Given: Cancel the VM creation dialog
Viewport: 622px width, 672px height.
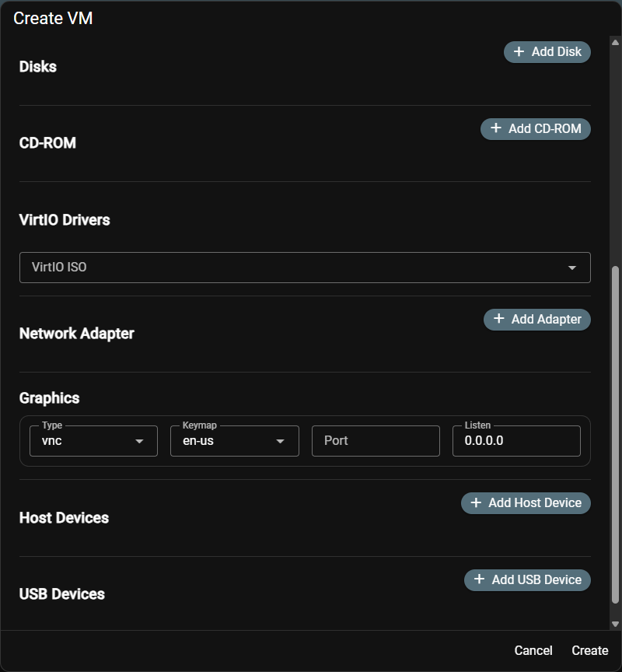Looking at the screenshot, I should coord(533,650).
